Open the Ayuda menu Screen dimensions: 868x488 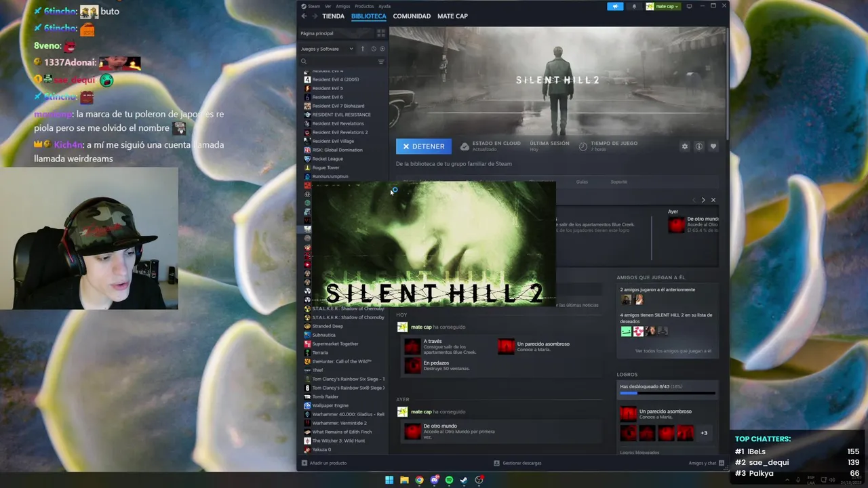point(384,6)
